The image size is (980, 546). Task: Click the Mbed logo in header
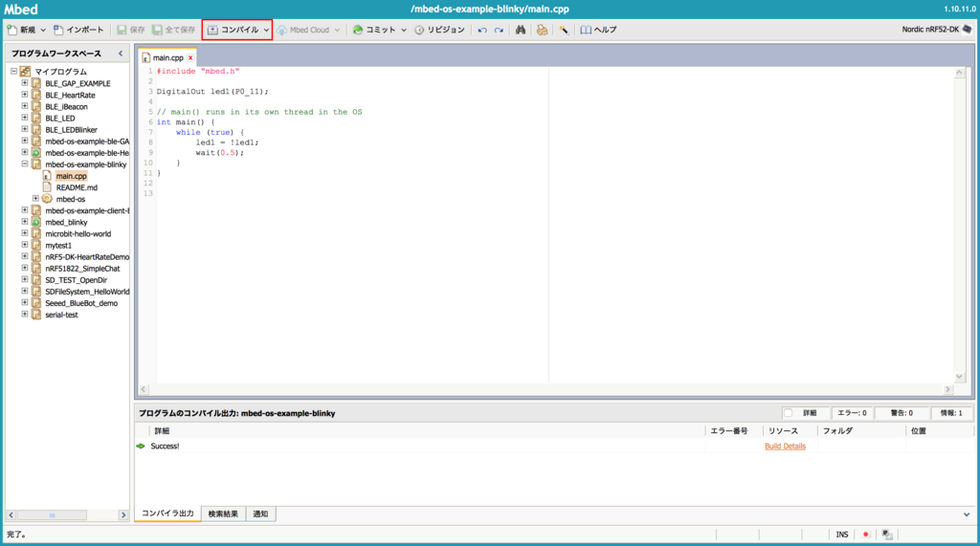[x=21, y=10]
